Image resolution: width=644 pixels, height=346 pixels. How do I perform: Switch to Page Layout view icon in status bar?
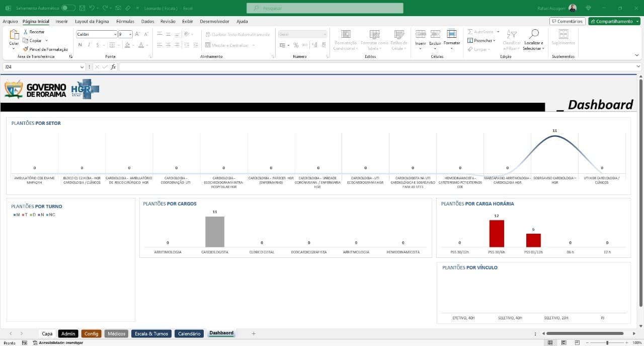click(563, 342)
